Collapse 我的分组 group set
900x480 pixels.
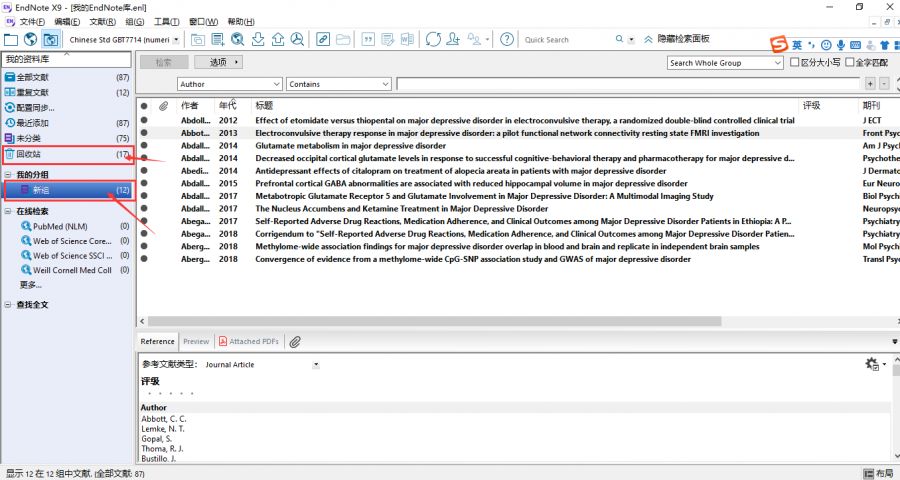point(8,175)
